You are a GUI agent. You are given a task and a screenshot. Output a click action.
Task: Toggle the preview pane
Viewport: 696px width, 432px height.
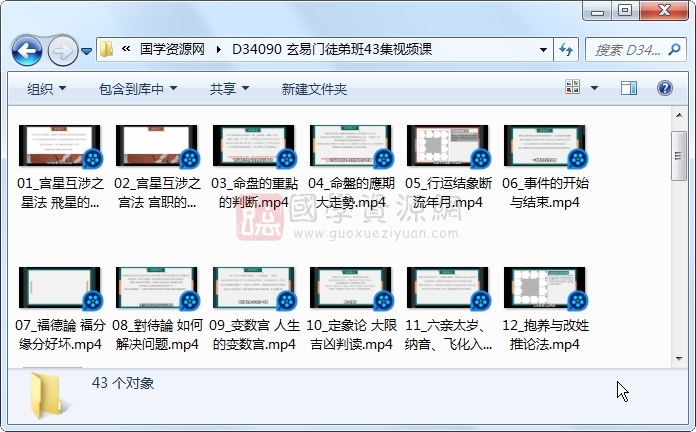pos(629,88)
